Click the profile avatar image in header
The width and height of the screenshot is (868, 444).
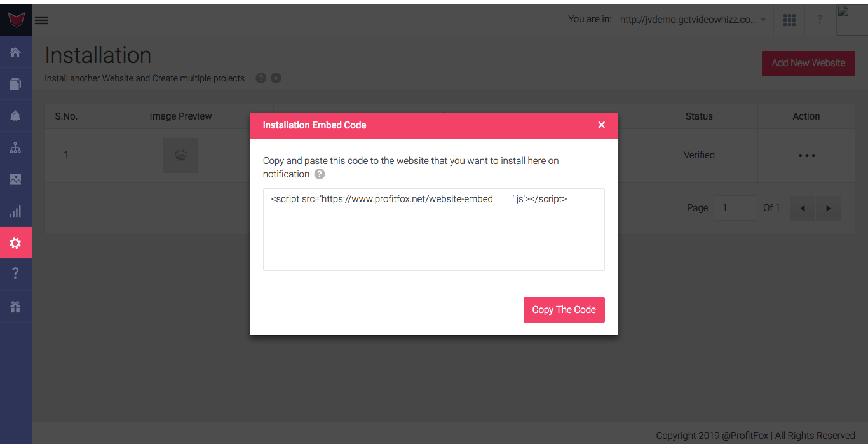[852, 20]
